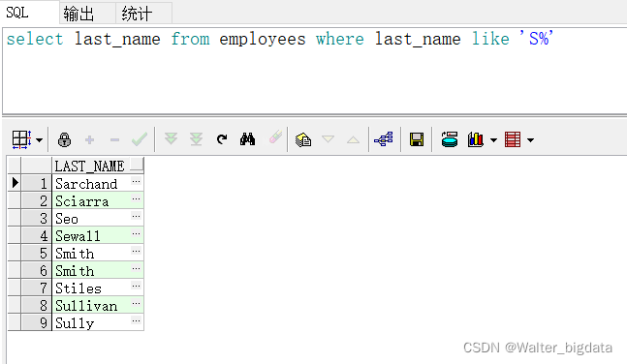Open the ellipsis button for Sully

coord(137,320)
